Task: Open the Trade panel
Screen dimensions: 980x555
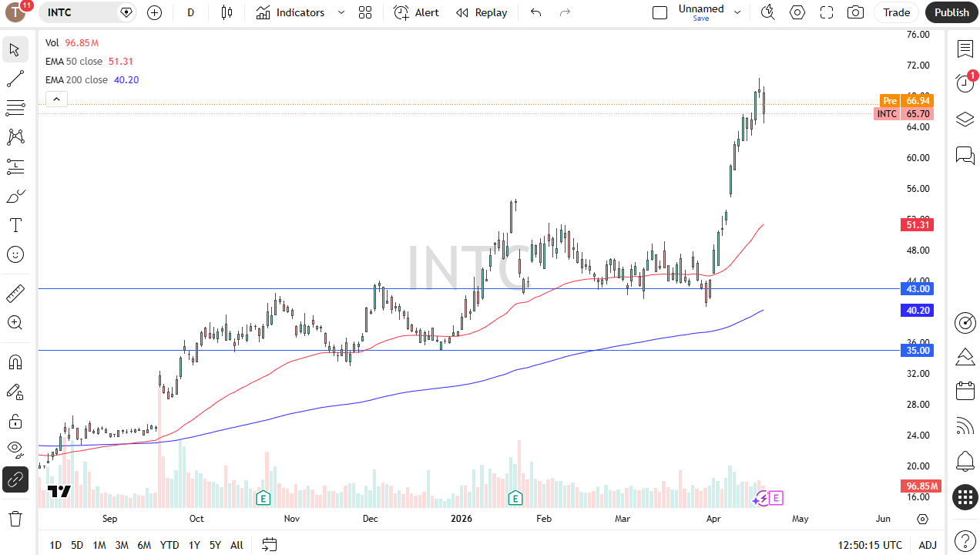Action: (896, 12)
